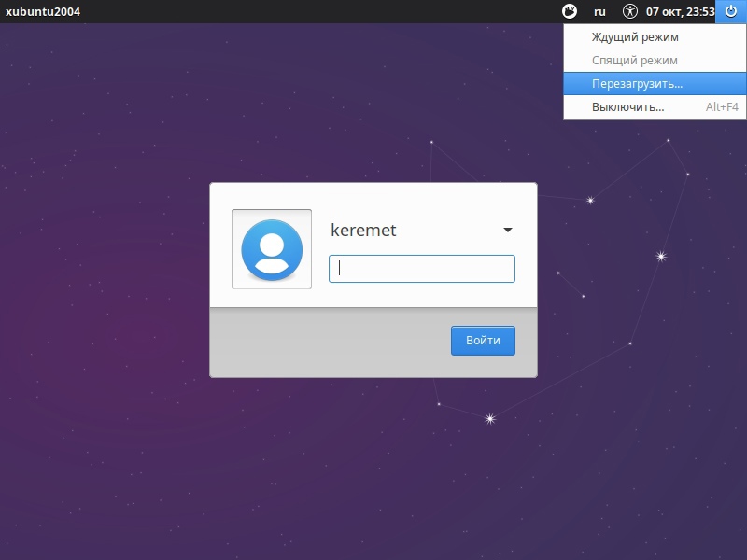The image size is (747, 560).
Task: Expand the user list dropdown arrow
Action: click(x=508, y=231)
